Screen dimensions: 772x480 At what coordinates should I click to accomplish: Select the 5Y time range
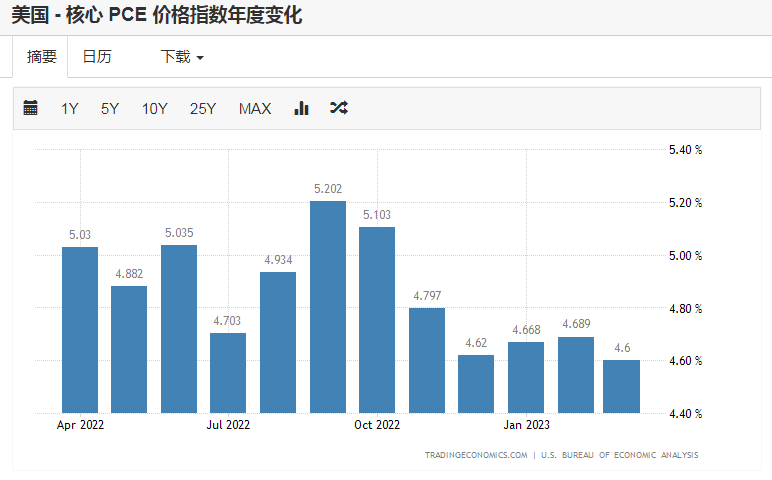(x=110, y=108)
